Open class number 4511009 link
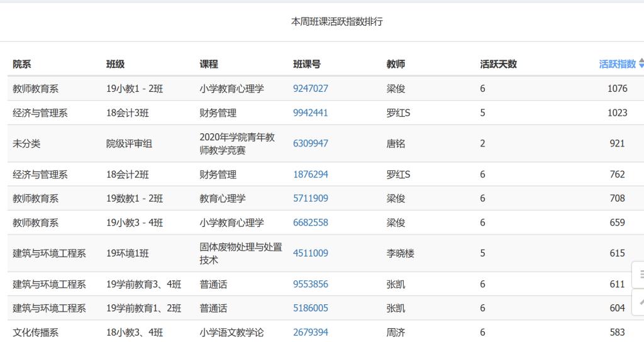644x342 pixels. click(x=310, y=253)
